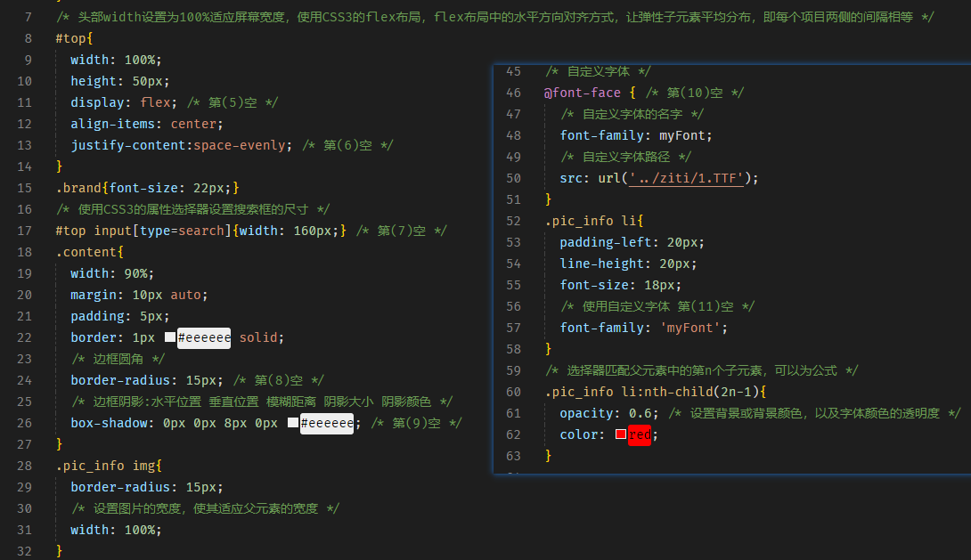Click the red color swatch on line 62
This screenshot has height=560, width=971.
coord(621,434)
